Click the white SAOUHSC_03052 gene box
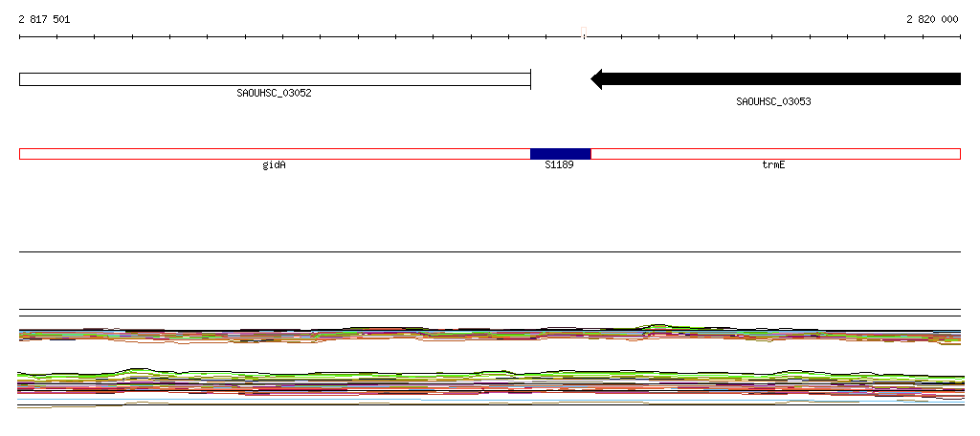The image size is (980, 436). click(275, 79)
